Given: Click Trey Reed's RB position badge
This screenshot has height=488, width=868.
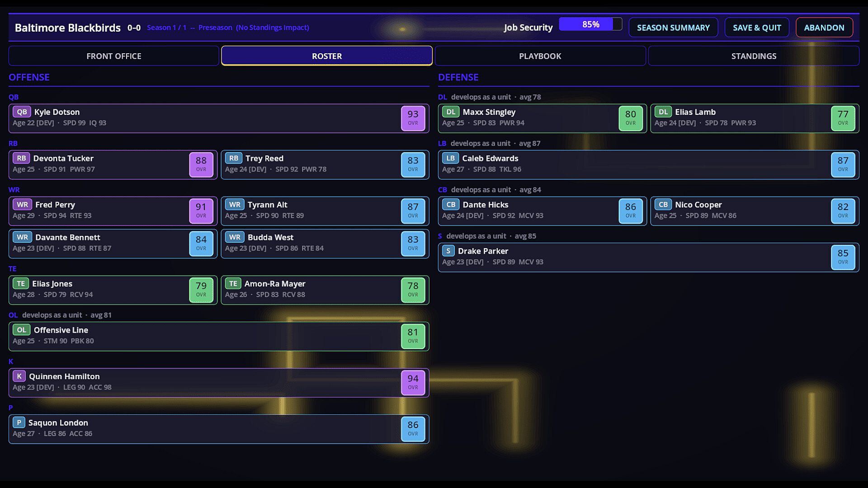Looking at the screenshot, I should [x=234, y=158].
